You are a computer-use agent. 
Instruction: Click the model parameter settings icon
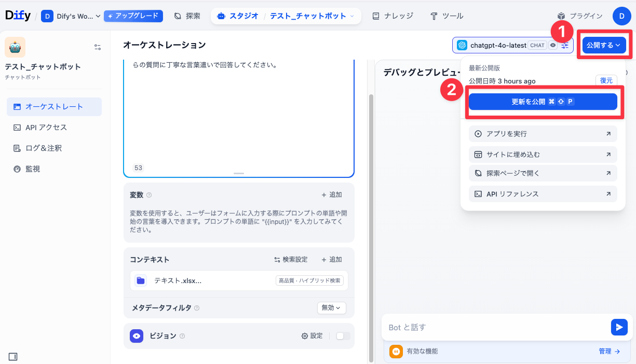(565, 46)
